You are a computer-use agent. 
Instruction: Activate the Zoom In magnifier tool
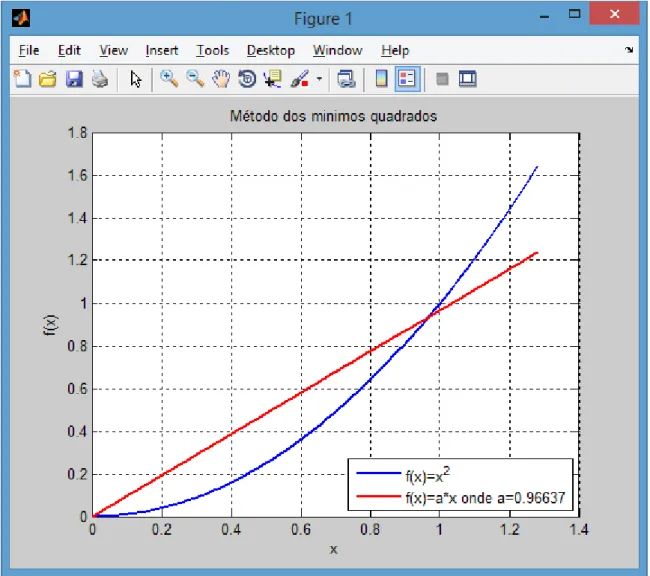click(x=169, y=79)
